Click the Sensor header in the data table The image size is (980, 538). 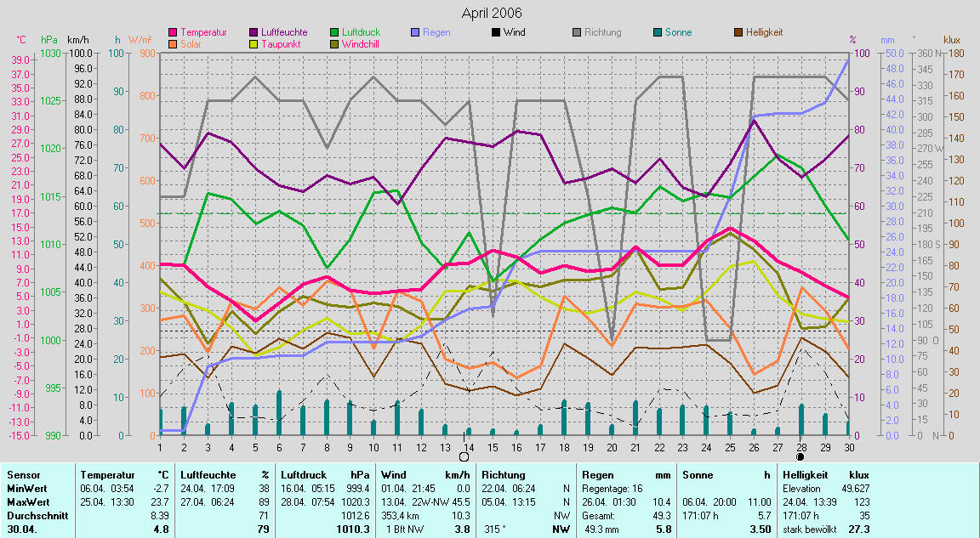(x=22, y=475)
